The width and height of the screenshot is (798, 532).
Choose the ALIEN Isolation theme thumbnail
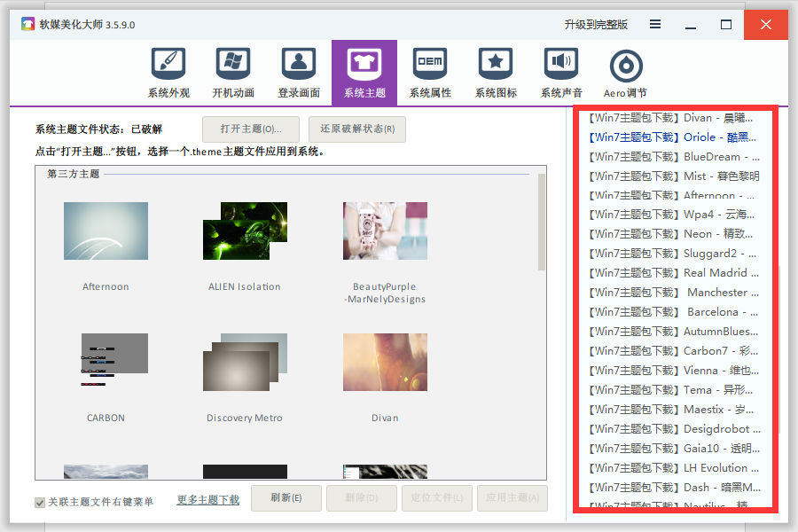244,231
